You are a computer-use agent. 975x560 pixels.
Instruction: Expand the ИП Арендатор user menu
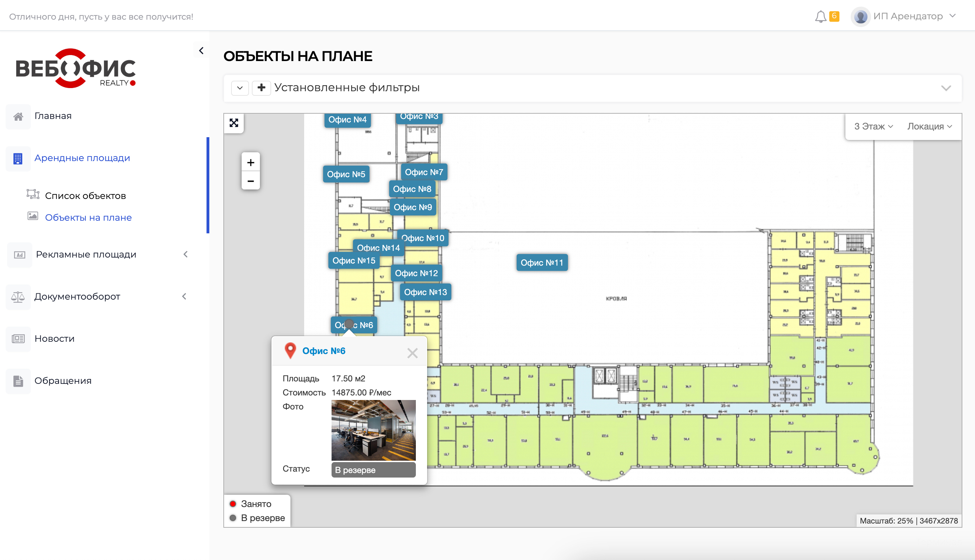[908, 16]
